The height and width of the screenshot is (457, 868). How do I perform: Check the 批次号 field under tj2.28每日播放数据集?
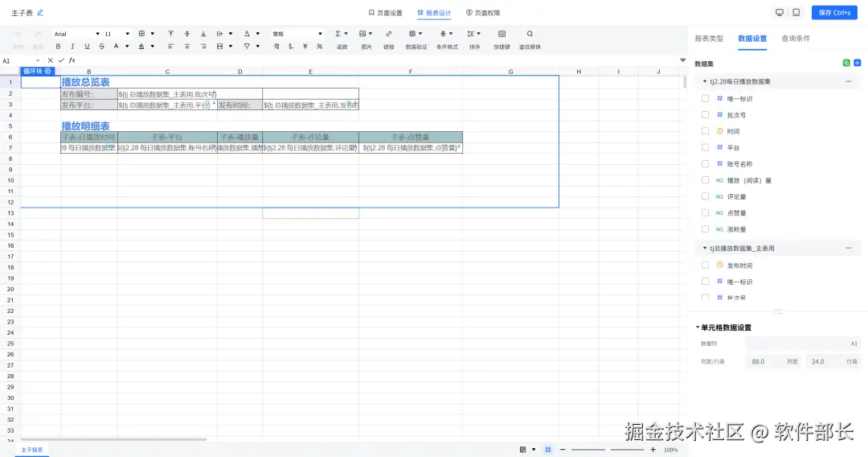[706, 115]
